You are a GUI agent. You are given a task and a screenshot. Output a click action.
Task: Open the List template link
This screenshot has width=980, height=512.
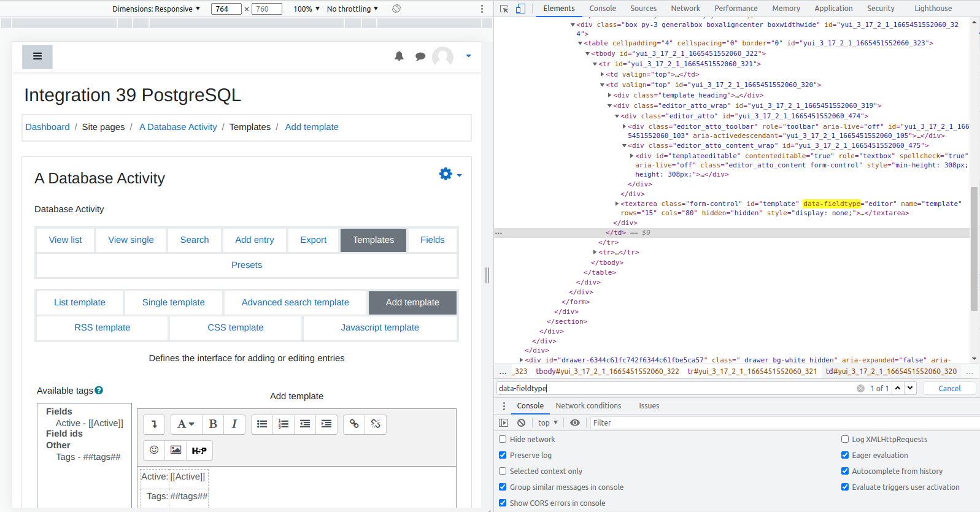click(80, 302)
